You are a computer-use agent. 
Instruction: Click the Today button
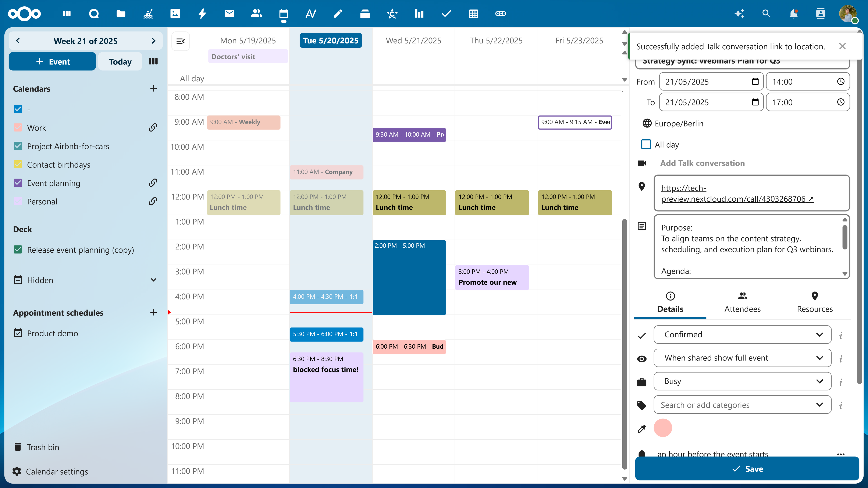[x=120, y=61]
